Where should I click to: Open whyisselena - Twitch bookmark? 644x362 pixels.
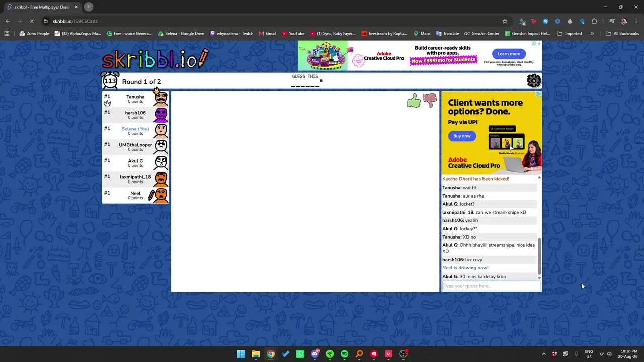coord(231,34)
